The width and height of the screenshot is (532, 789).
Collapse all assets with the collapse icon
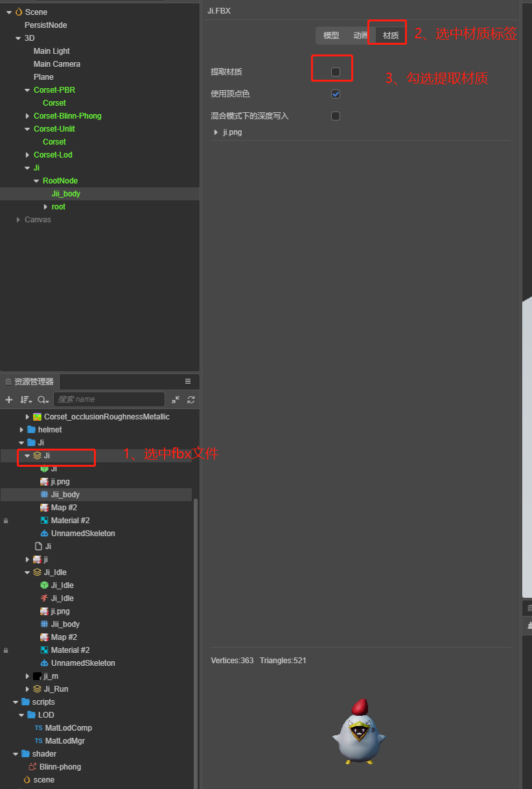176,399
